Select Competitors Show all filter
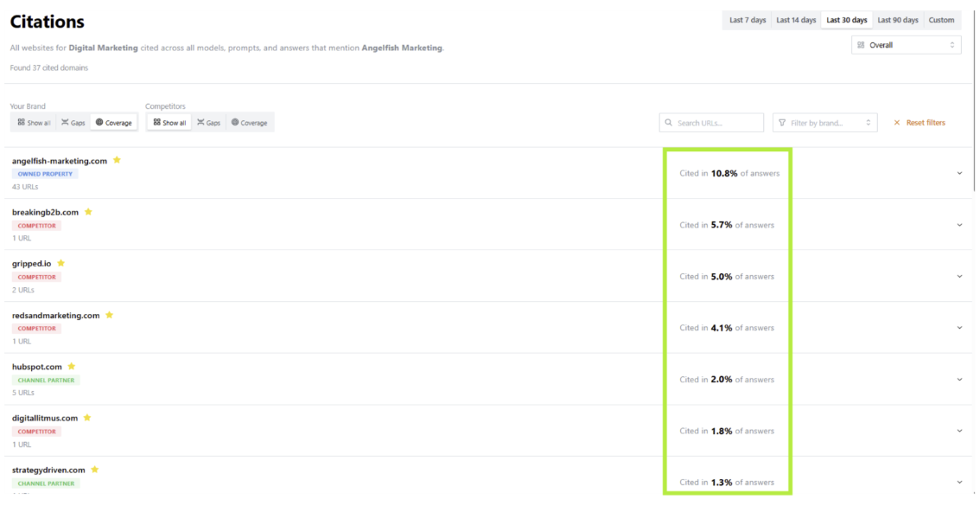 point(169,123)
